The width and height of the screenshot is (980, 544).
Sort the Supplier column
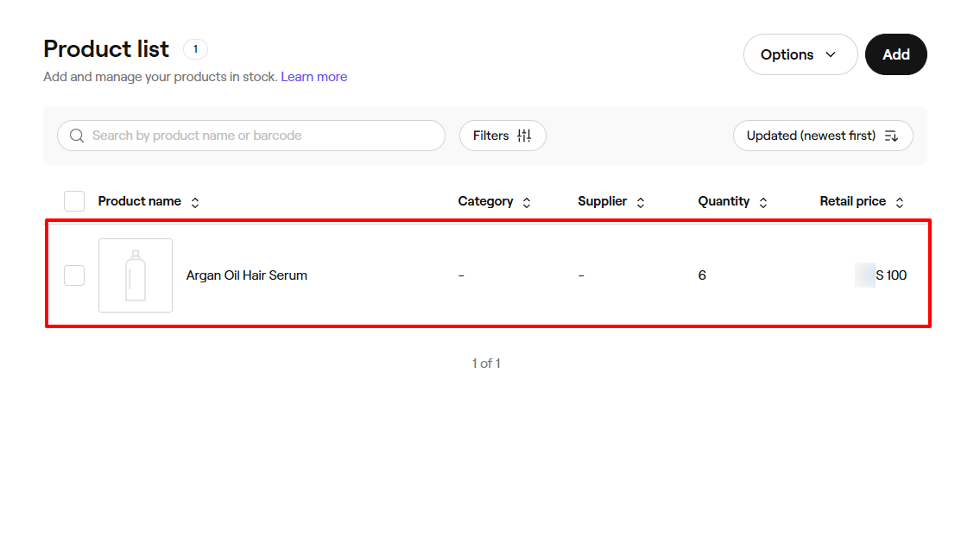click(x=641, y=201)
